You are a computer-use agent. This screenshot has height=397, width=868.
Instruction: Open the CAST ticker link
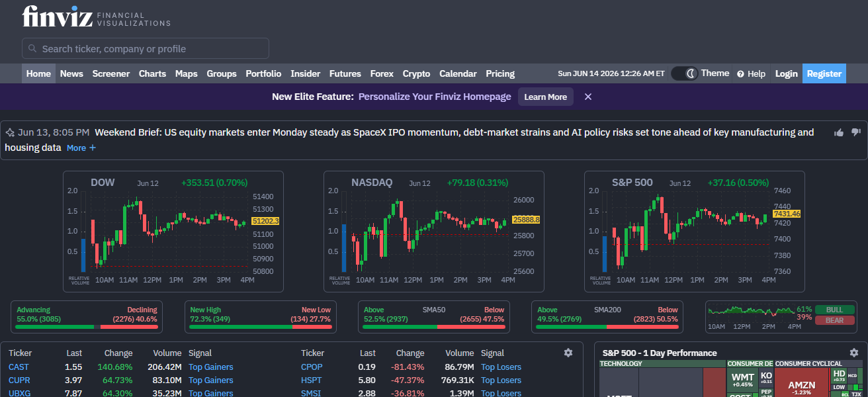tap(19, 367)
